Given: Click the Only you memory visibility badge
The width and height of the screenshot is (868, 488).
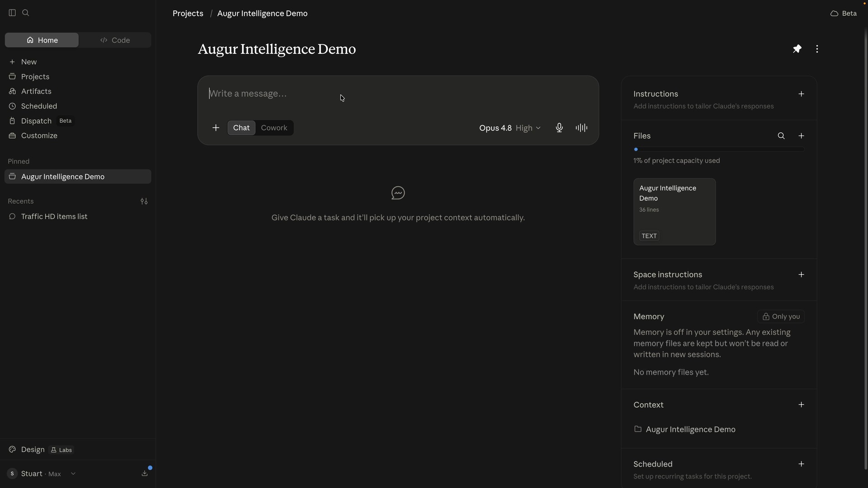Looking at the screenshot, I should [781, 317].
